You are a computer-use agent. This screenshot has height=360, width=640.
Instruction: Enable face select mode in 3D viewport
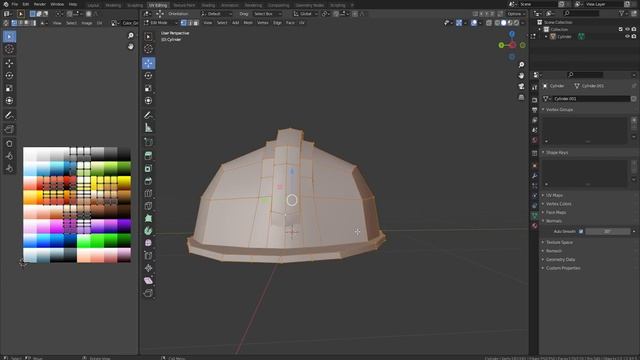(x=196, y=23)
